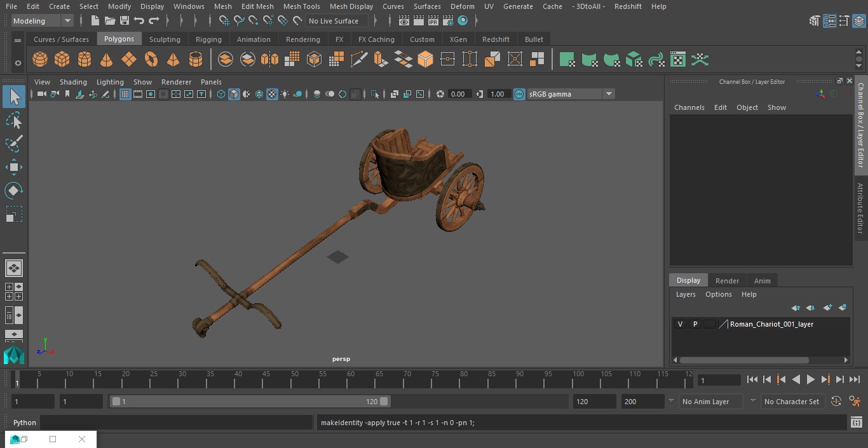Click the Open Scene folder icon
Viewport: 868px width, 448px height.
110,21
